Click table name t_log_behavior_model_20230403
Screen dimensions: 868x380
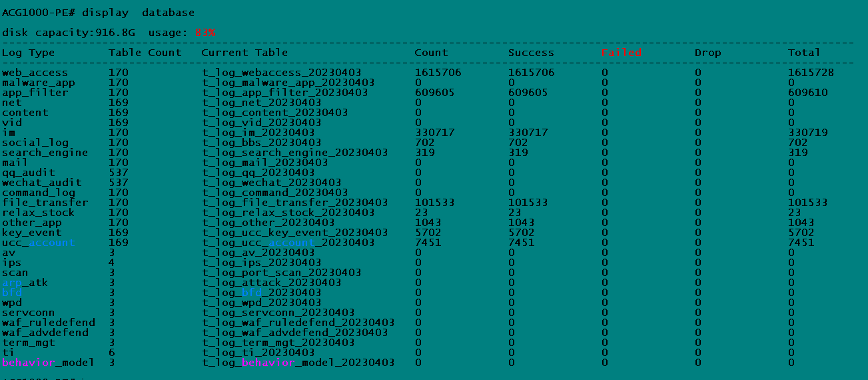pos(298,363)
